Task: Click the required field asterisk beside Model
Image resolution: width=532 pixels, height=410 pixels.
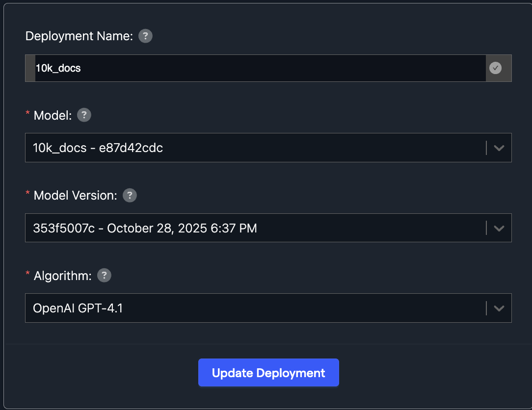Action: coord(27,112)
